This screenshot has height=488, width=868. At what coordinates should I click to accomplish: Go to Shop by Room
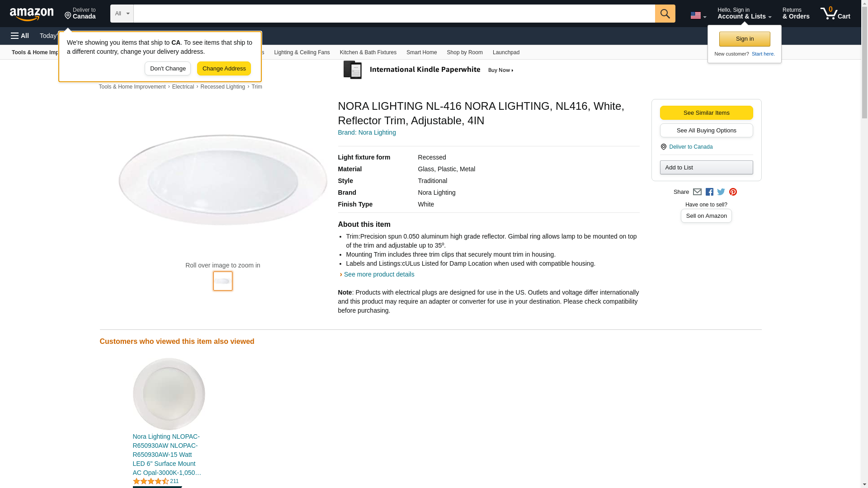(464, 52)
